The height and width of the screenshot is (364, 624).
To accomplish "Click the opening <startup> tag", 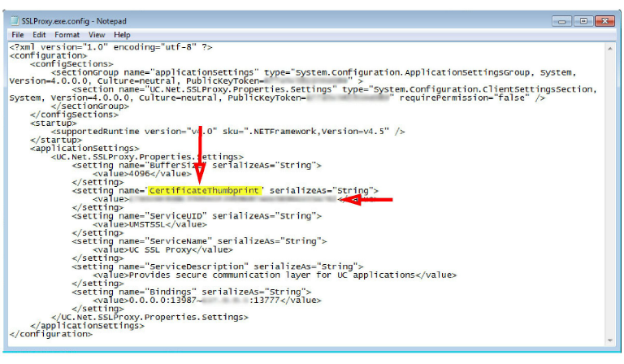I will (53, 123).
